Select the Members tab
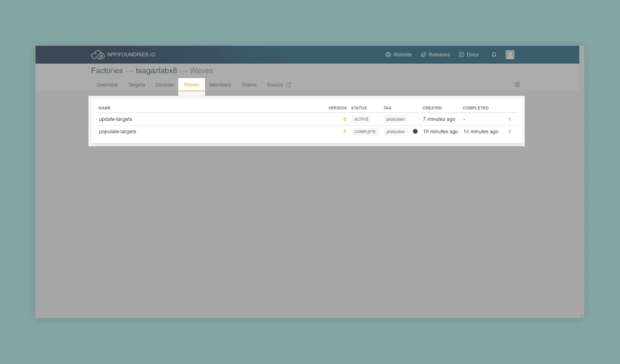620x364 pixels. point(220,85)
